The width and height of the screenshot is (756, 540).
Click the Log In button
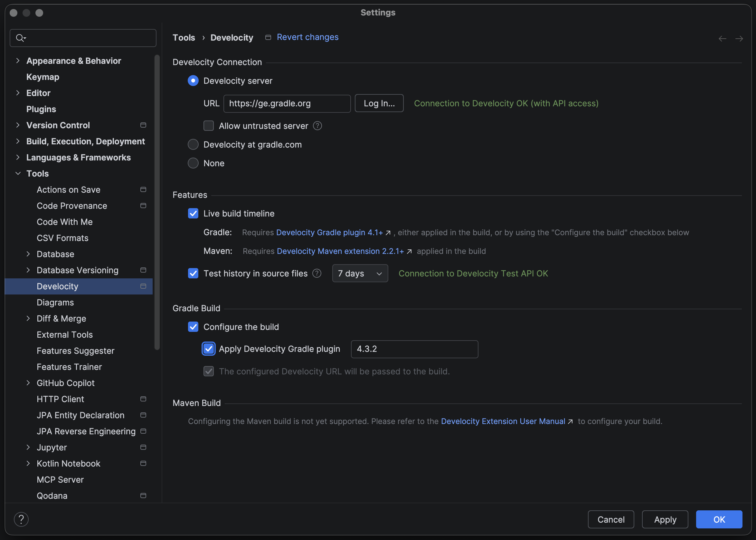point(379,103)
